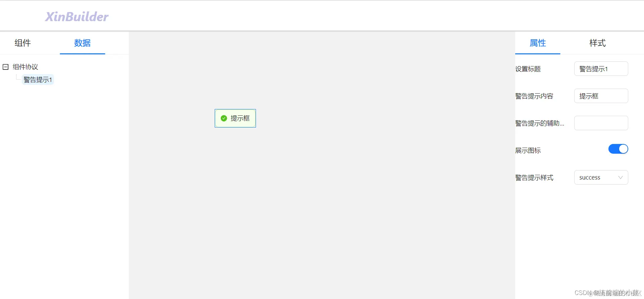Click the XinBuilder logo
The image size is (644, 299).
coord(77,16)
